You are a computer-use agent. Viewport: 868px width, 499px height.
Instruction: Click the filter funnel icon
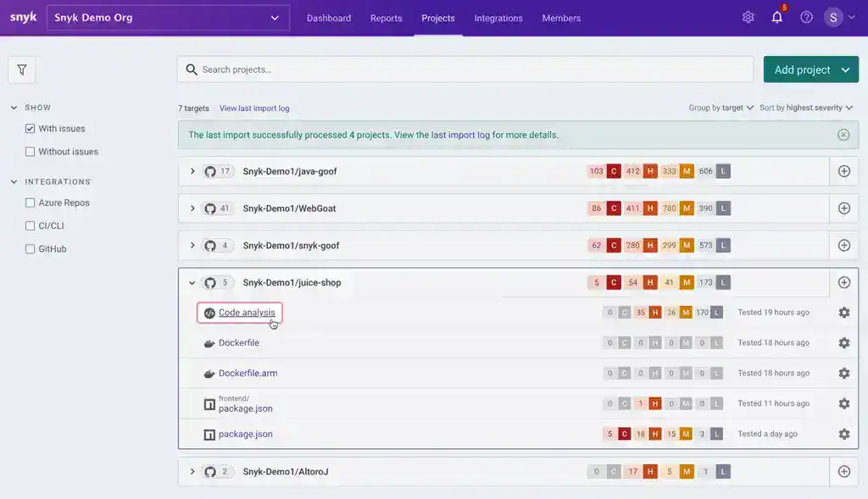(x=21, y=69)
